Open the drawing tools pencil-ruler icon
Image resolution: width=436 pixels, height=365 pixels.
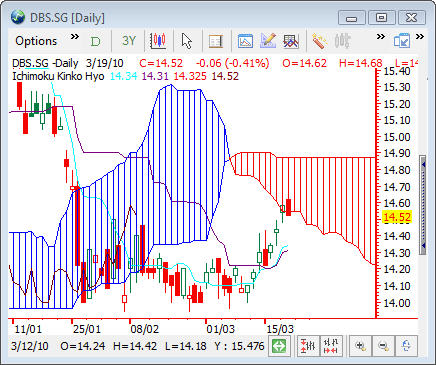[x=268, y=41]
